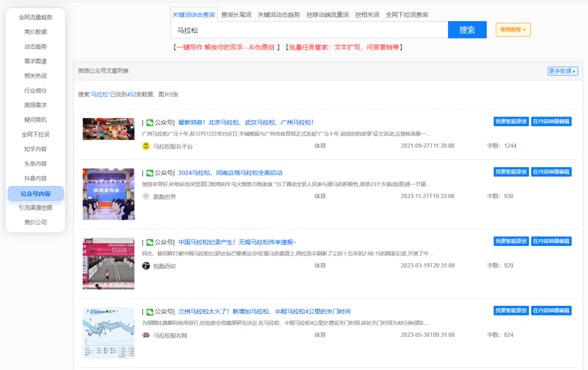Screen dimensions: 588x370
Task: Select 疑问商机 in the sidebar
Action: point(35,120)
